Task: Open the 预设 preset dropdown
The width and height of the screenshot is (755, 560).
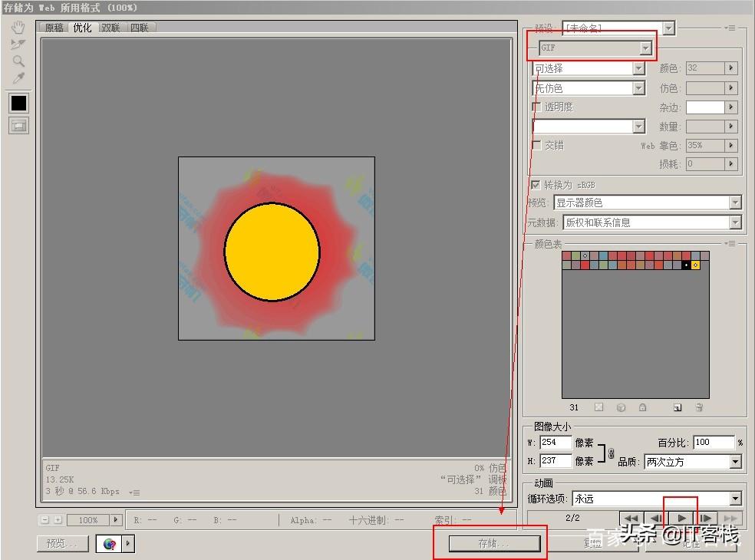Action: (618, 28)
